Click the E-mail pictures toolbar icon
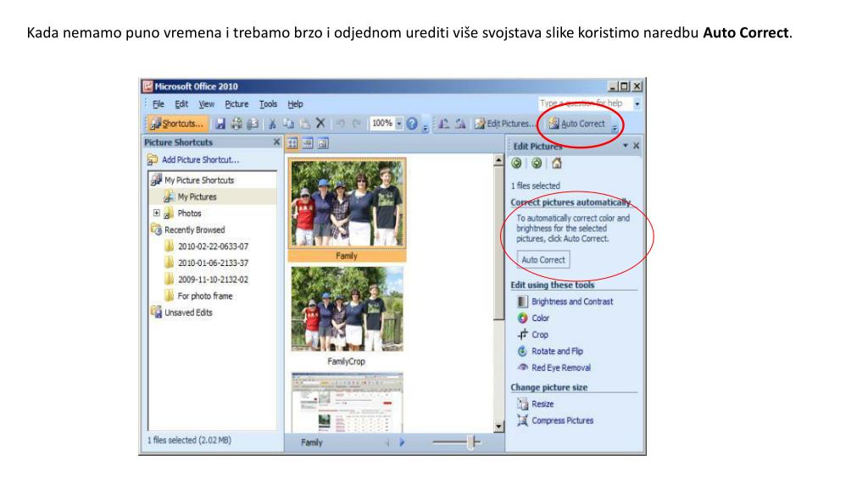 (253, 124)
